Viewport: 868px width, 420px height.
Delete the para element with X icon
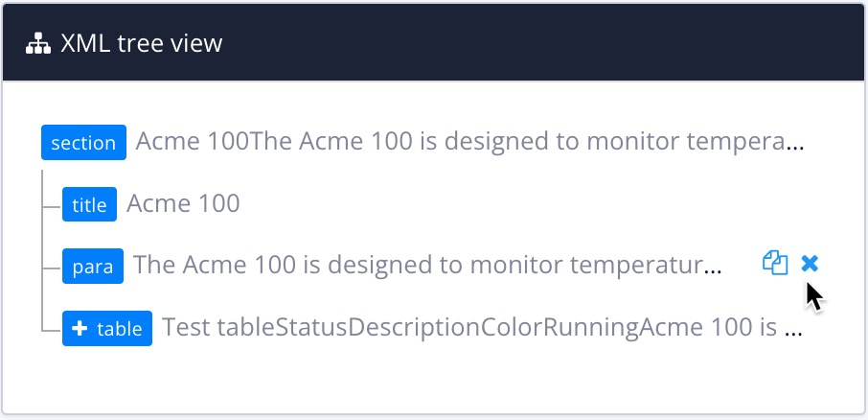pos(810,263)
